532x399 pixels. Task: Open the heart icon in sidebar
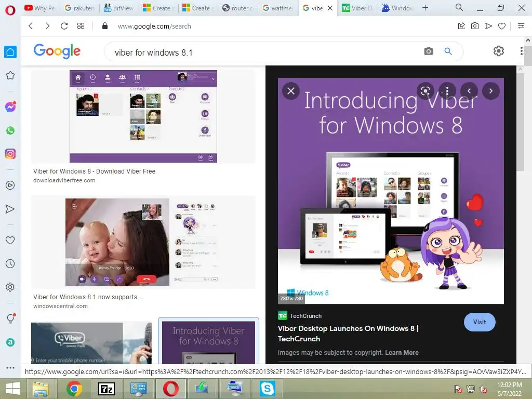coord(10,240)
